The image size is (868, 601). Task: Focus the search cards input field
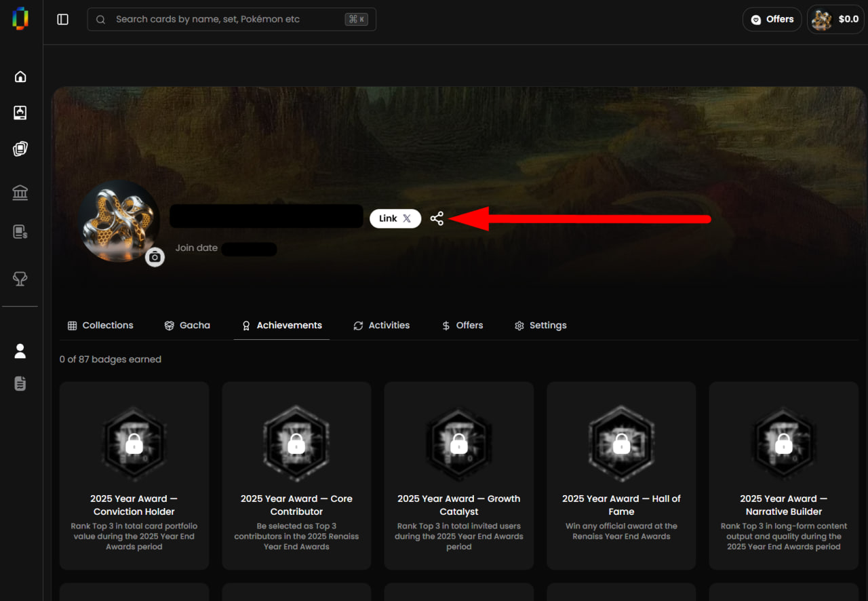[232, 20]
